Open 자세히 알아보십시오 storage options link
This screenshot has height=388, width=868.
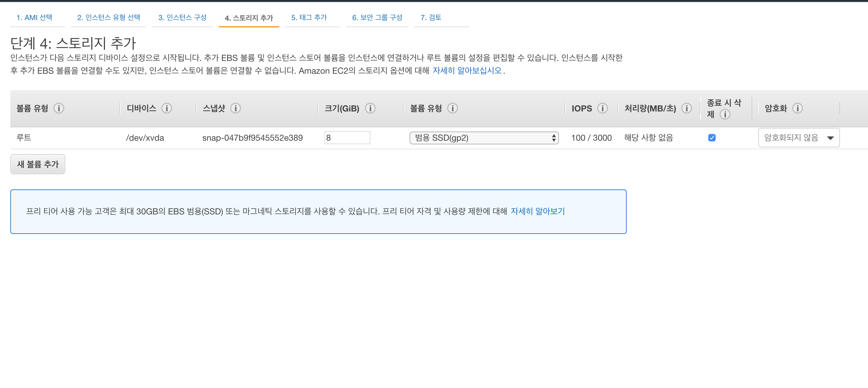(467, 71)
